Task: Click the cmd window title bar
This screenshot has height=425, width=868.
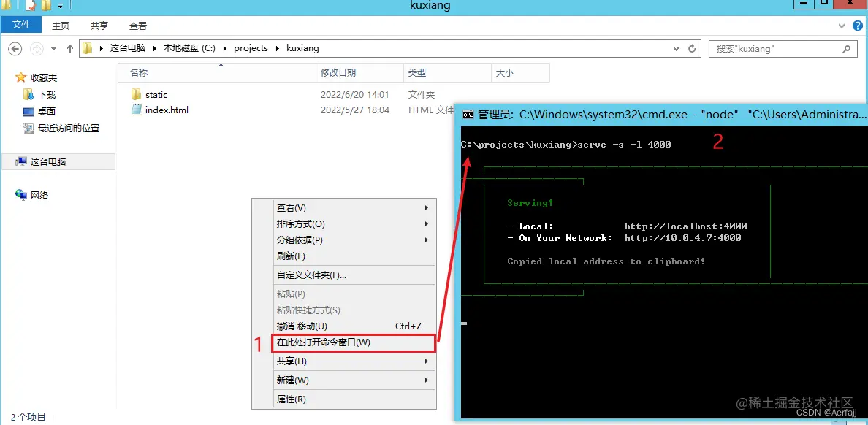Action: 661,115
